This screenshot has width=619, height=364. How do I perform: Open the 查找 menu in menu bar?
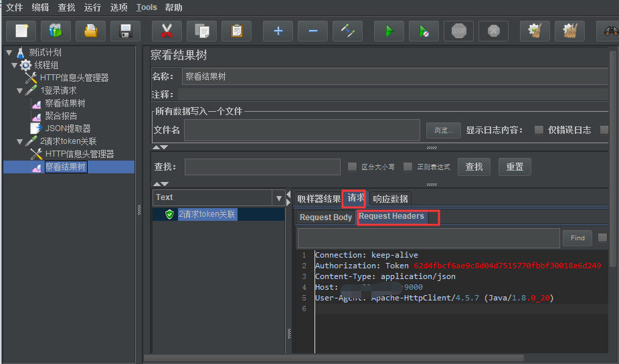(x=66, y=7)
